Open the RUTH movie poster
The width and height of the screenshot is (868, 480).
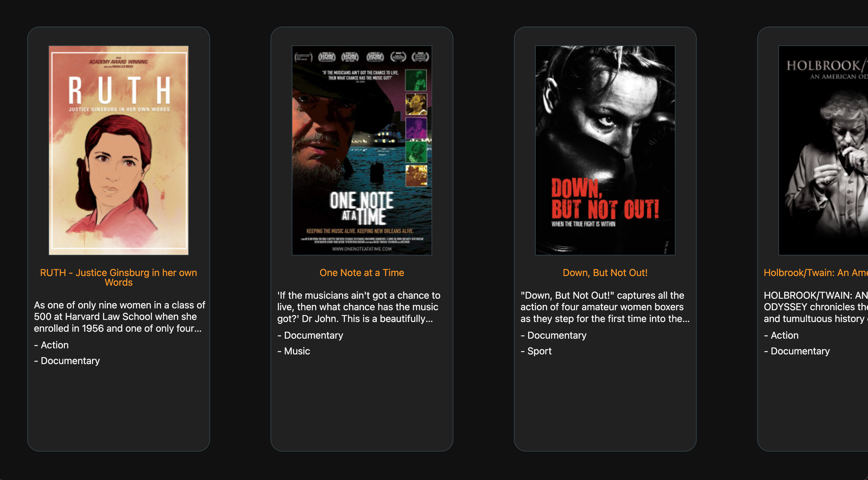click(118, 150)
